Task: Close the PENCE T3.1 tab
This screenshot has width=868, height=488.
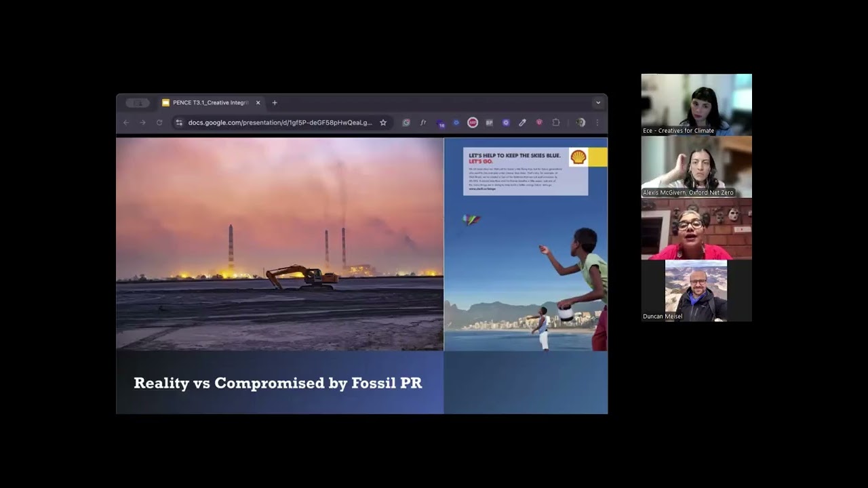Action: 258,103
